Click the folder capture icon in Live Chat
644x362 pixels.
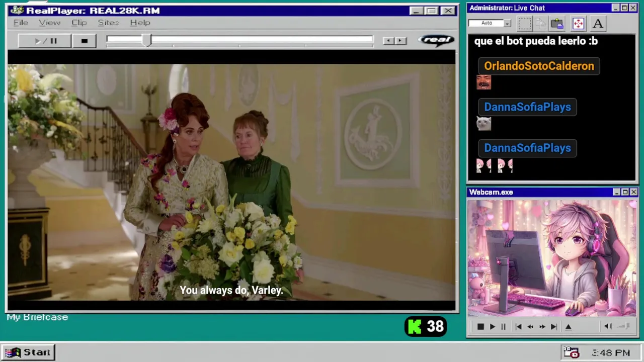(x=557, y=23)
